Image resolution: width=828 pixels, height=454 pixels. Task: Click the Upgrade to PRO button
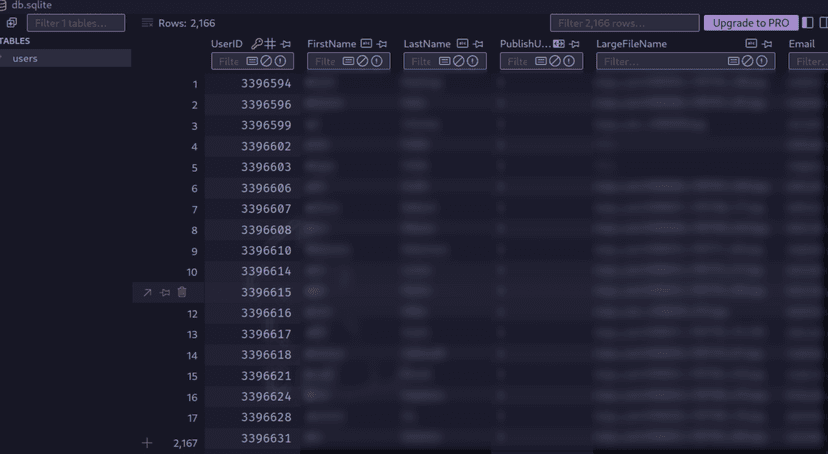click(751, 23)
